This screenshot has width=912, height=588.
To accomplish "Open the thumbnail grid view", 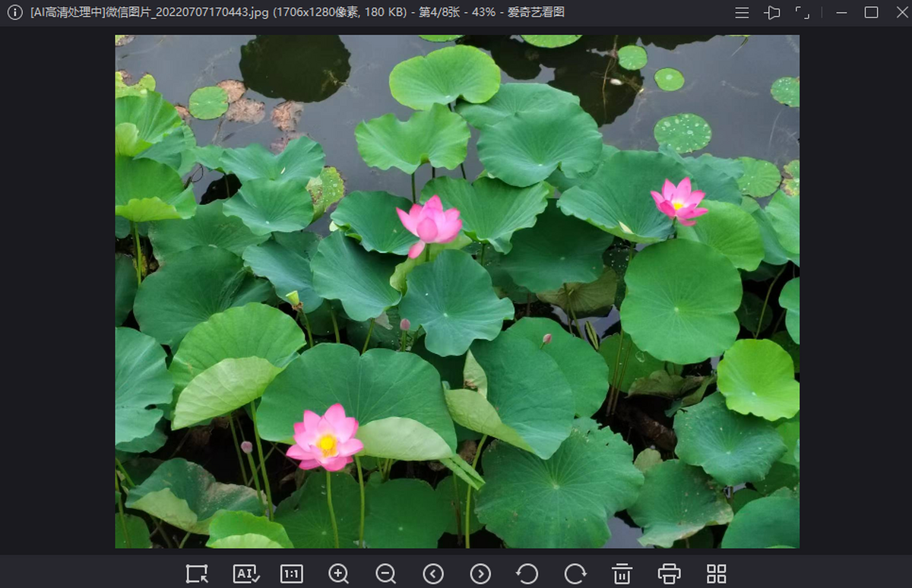I will (x=717, y=574).
